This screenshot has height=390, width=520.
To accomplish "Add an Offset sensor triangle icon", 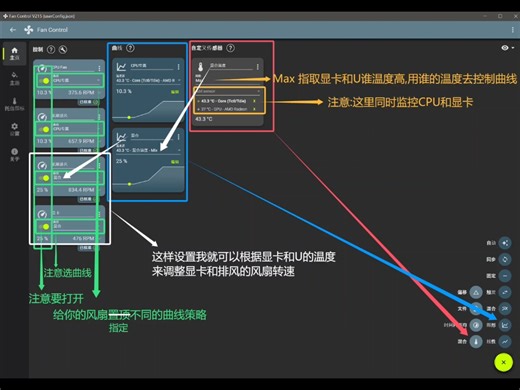I will (x=476, y=292).
